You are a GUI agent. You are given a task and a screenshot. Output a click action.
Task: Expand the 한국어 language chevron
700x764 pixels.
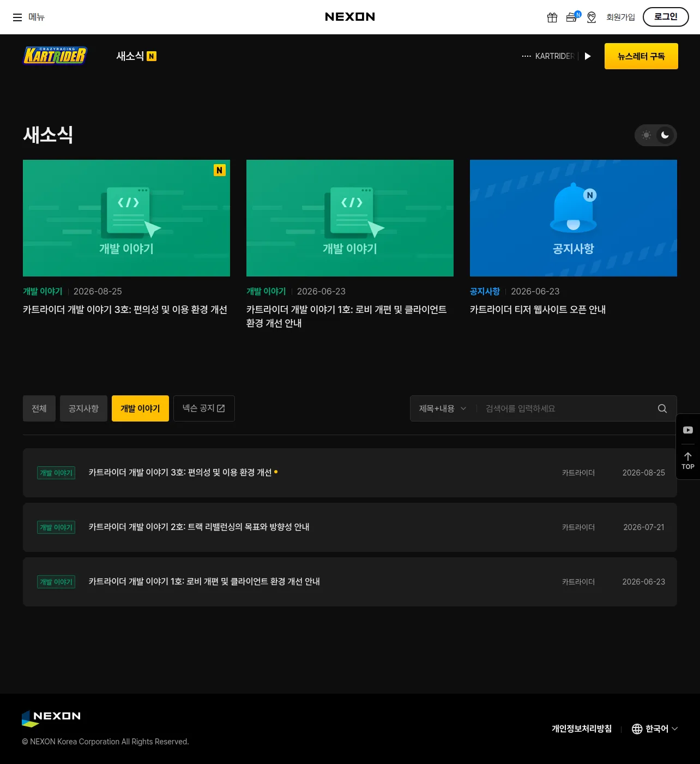pyautogui.click(x=675, y=729)
